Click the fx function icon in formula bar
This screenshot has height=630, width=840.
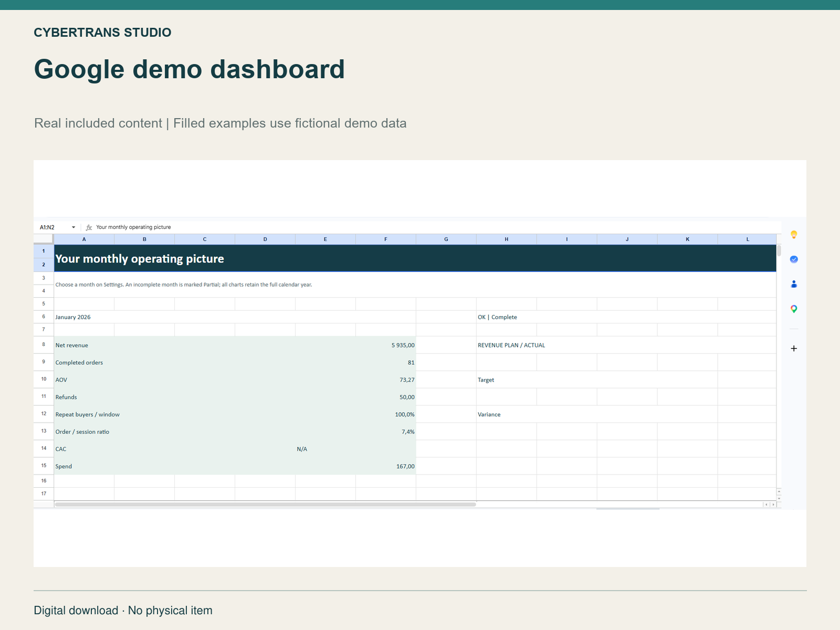pos(89,227)
